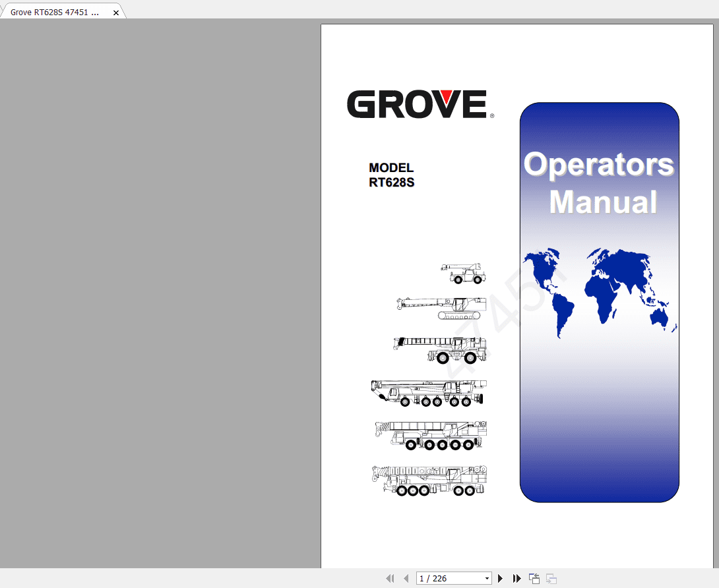Close the Grove RT628S tab
The width and height of the screenshot is (719, 588).
click(x=115, y=11)
